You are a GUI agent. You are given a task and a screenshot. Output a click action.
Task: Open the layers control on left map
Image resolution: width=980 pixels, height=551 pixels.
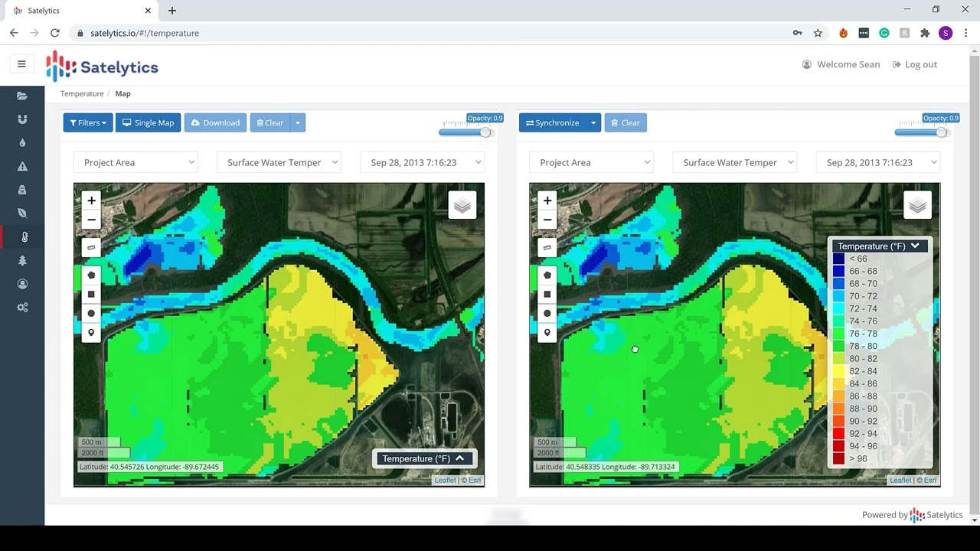[x=462, y=205]
